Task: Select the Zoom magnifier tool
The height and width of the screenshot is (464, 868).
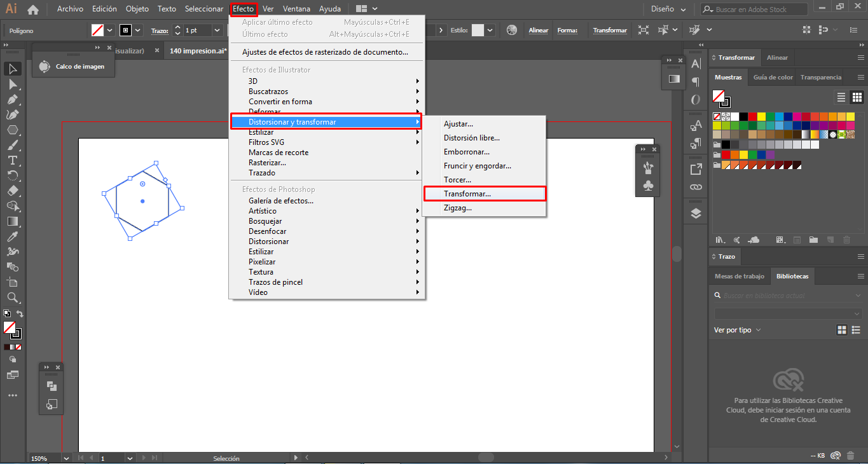Action: (x=13, y=297)
